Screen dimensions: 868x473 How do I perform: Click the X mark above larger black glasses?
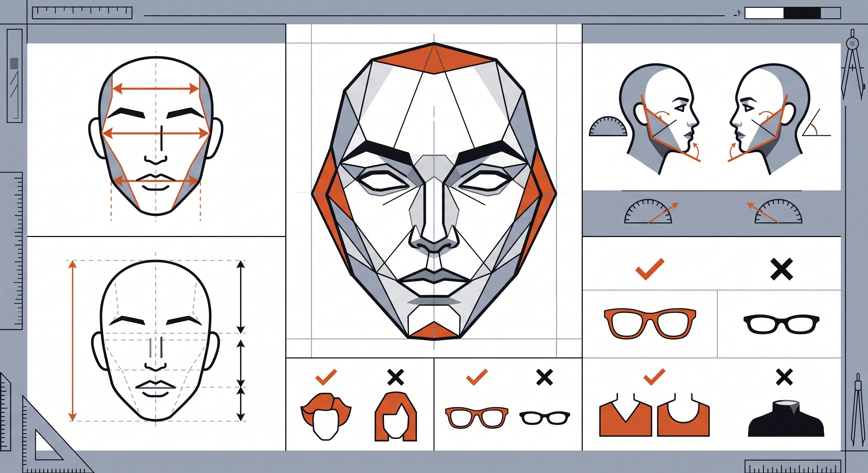tap(782, 269)
